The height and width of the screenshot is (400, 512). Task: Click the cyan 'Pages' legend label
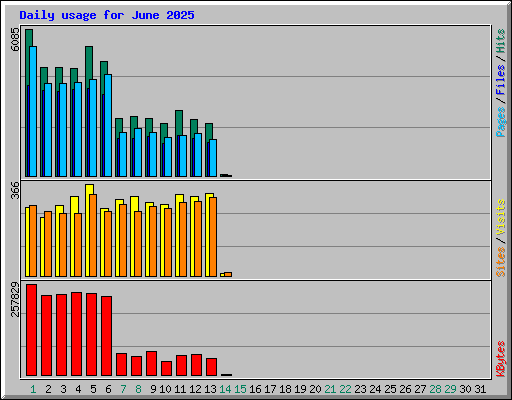point(501,122)
